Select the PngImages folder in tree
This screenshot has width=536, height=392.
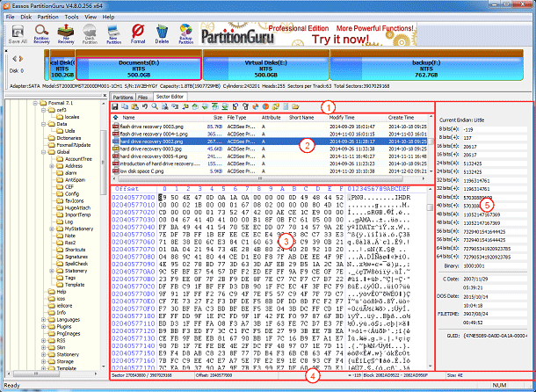(69, 334)
